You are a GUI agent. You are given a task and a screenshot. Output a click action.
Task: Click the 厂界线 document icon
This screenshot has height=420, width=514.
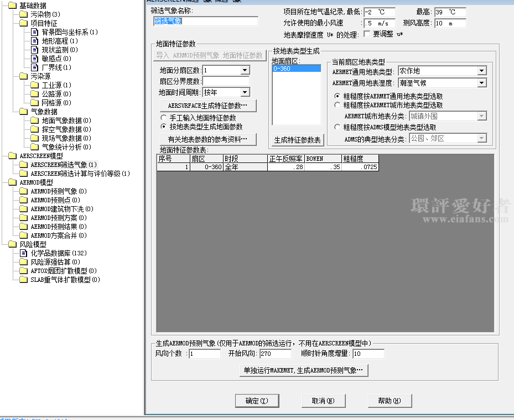(x=34, y=67)
